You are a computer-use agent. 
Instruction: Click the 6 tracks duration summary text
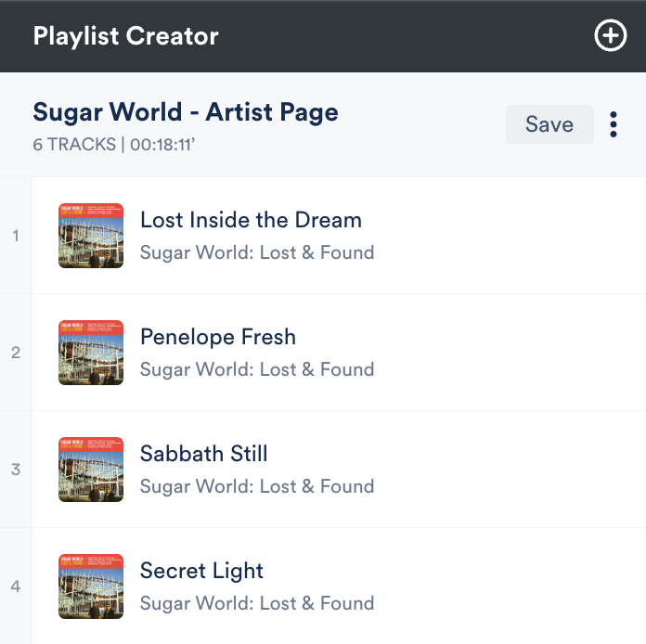coord(115,145)
